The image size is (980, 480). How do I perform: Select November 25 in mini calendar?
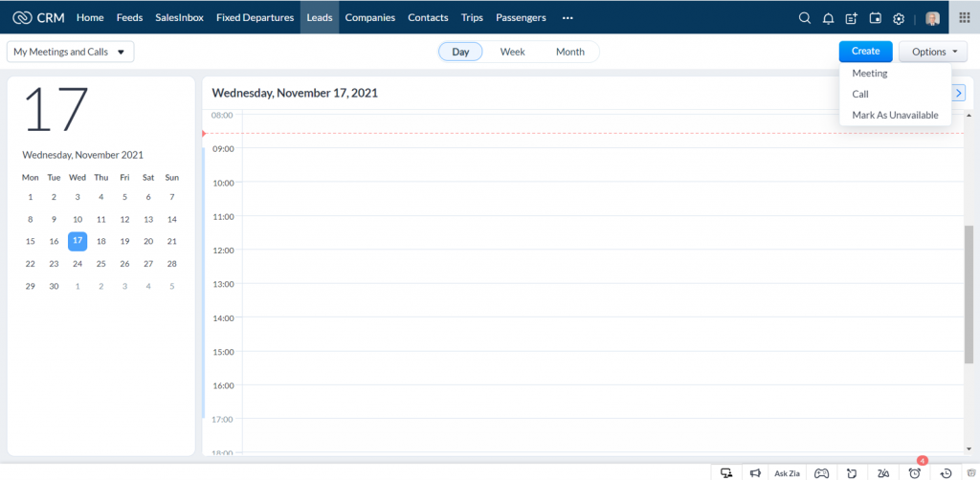[101, 263]
